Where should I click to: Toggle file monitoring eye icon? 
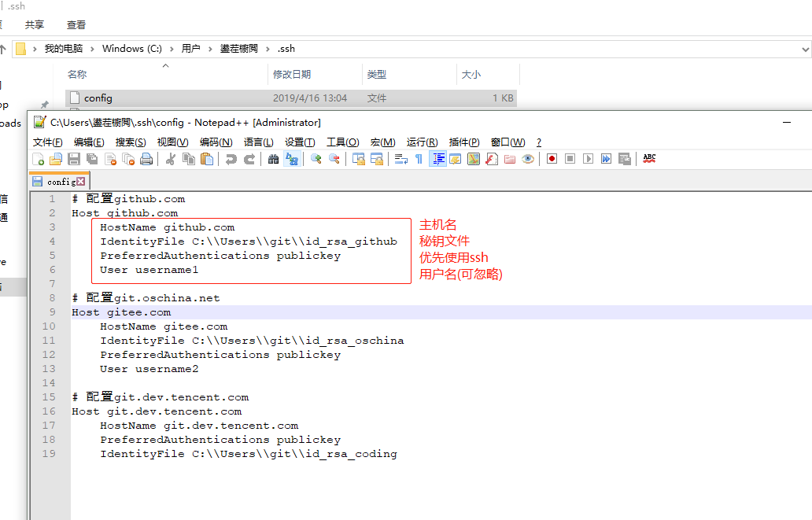click(528, 159)
